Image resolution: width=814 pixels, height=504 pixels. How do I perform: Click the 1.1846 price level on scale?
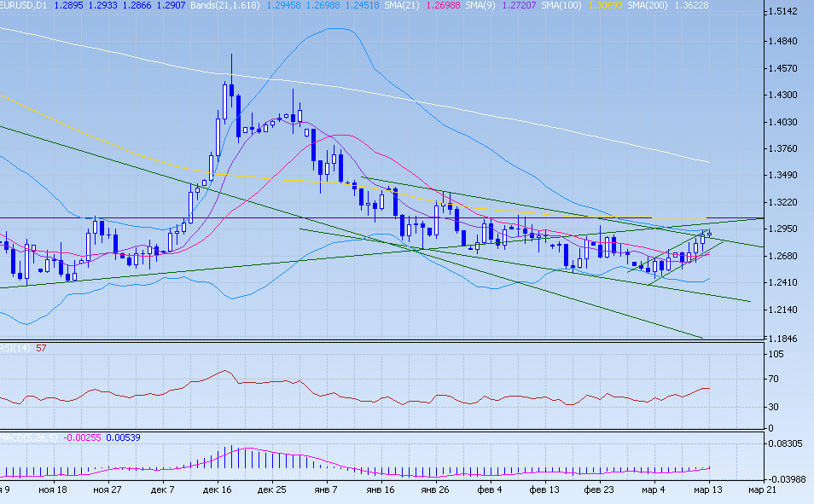click(782, 339)
